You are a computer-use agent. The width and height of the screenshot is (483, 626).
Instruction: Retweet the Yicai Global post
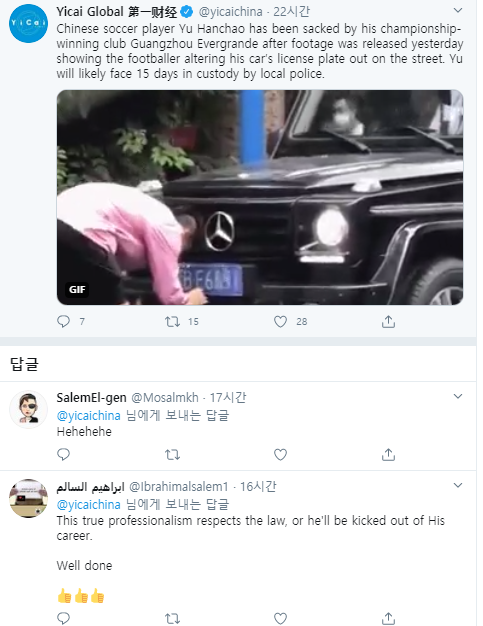(172, 321)
